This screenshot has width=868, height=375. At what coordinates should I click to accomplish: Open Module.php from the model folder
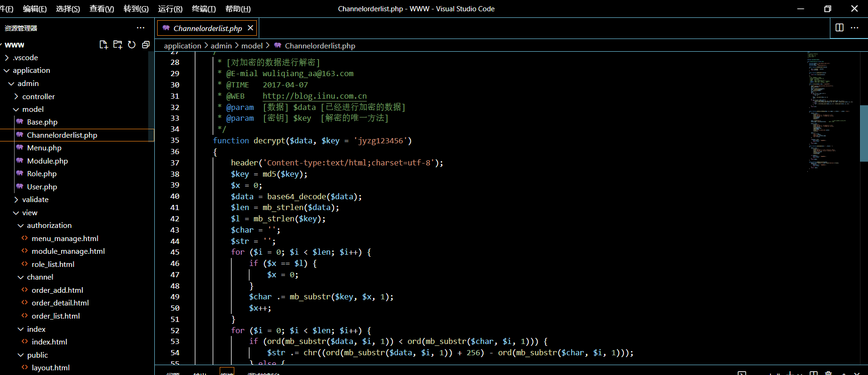pos(47,161)
